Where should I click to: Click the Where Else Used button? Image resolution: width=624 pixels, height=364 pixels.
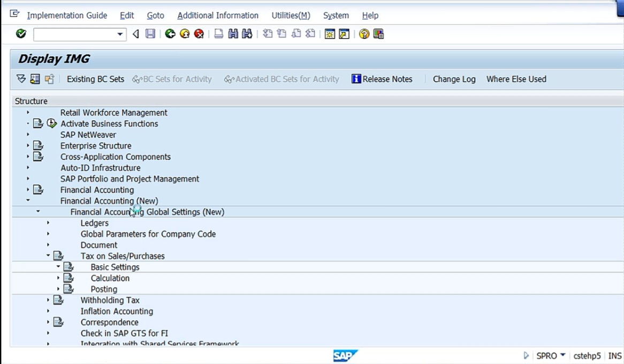(x=516, y=79)
